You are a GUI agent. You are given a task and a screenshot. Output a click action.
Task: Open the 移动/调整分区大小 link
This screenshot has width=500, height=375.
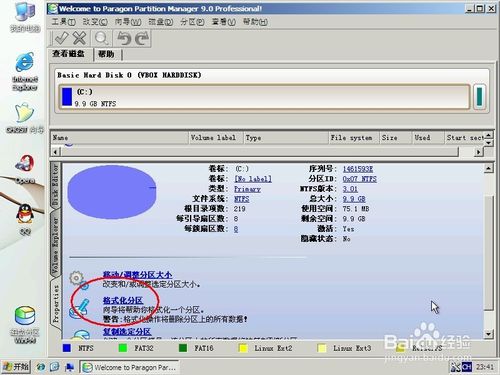coord(137,275)
